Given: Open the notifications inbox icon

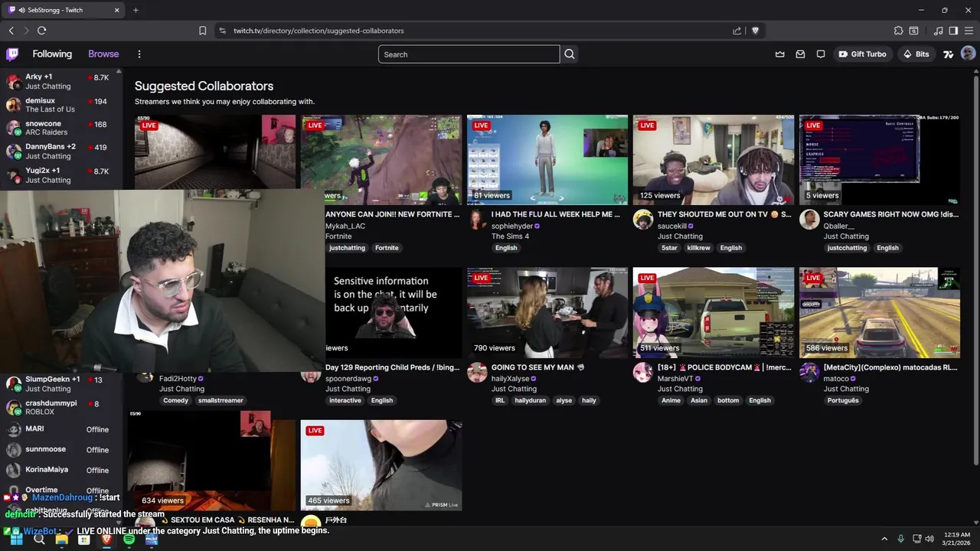Looking at the screenshot, I should pyautogui.click(x=800, y=54).
